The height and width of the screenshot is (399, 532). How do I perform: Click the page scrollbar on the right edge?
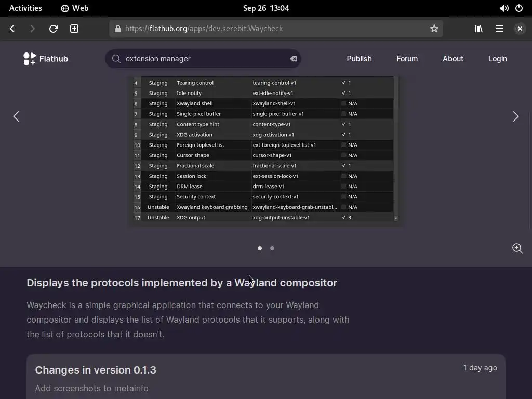pos(530,170)
